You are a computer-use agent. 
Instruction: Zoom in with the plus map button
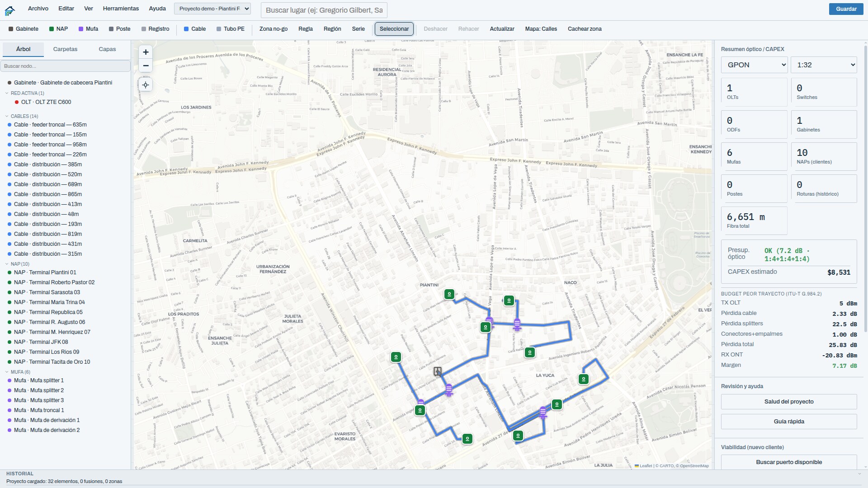click(146, 52)
